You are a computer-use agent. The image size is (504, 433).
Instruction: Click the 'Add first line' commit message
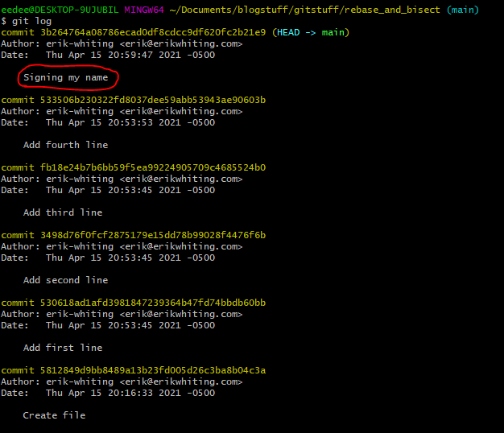point(63,348)
